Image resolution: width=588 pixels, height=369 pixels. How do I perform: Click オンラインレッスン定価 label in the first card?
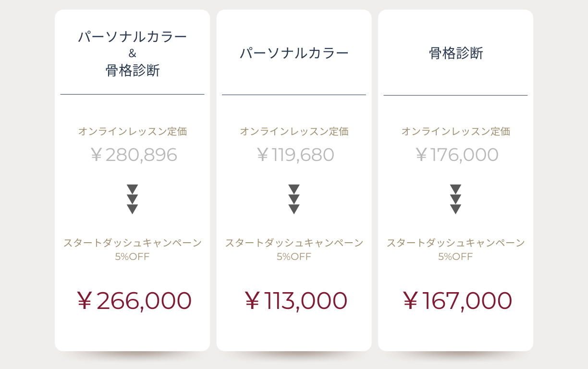[133, 131]
